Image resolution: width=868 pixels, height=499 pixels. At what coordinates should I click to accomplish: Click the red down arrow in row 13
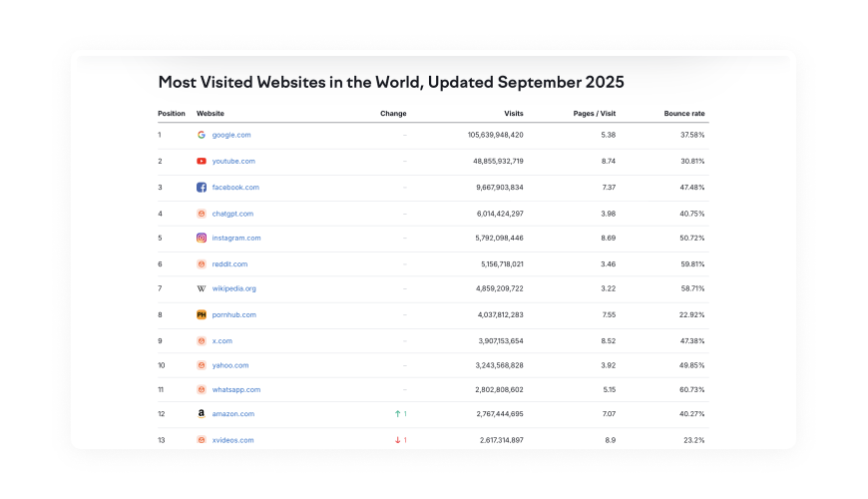tap(397, 440)
